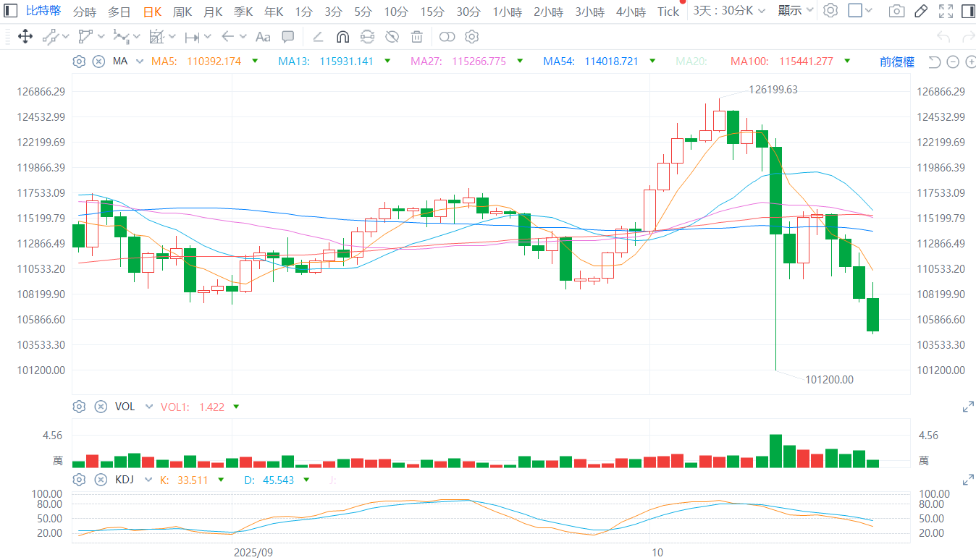Click the green triangle next to MA5
Screen dimensions: 976x560
point(255,61)
